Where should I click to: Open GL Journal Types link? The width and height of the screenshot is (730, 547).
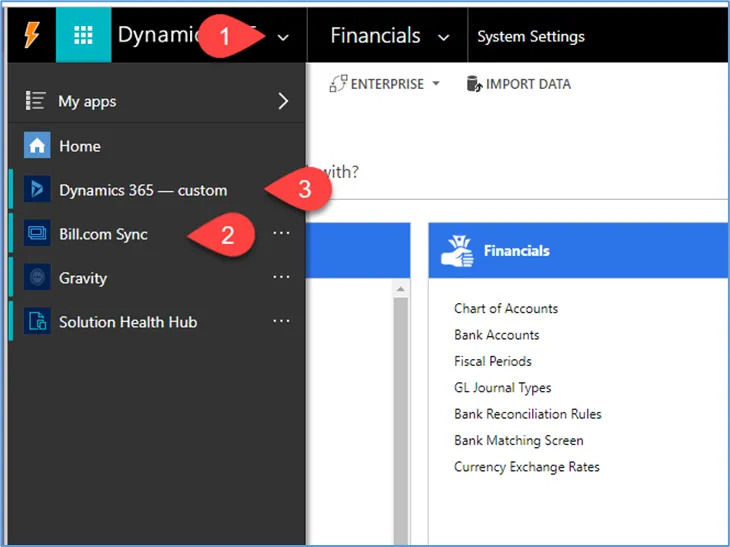503,388
